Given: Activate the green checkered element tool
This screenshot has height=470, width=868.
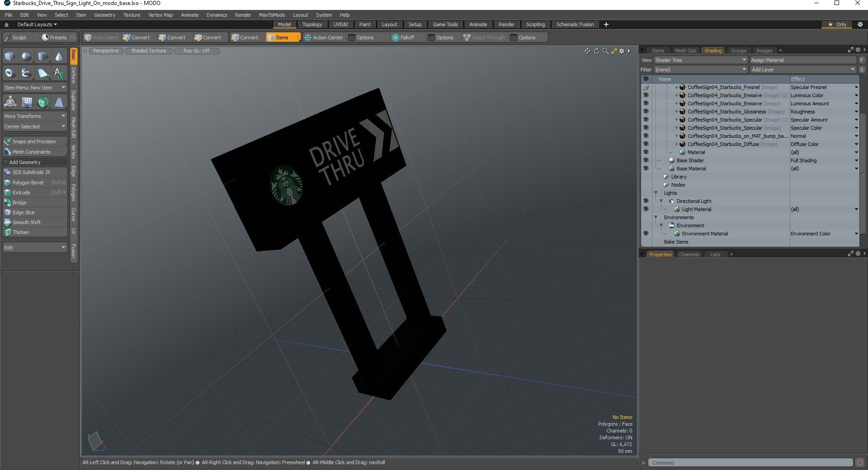Looking at the screenshot, I should (43, 102).
